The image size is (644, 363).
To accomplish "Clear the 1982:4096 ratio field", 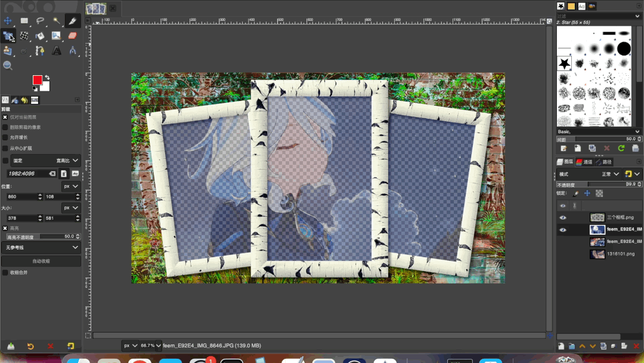I will (x=52, y=174).
